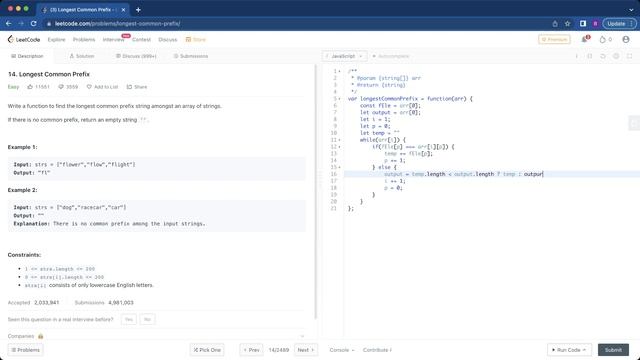Open a new browser tab
Screen dimensions: 640x360
(138, 9)
